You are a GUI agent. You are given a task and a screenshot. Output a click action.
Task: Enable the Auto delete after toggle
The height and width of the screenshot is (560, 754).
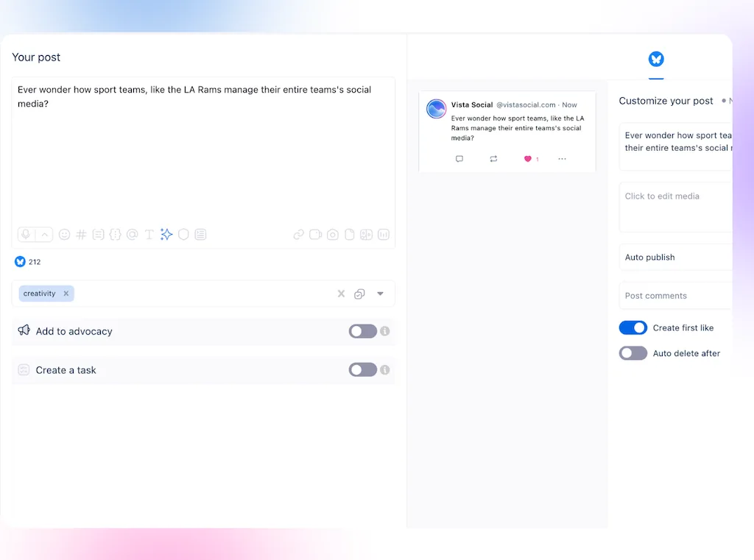pyautogui.click(x=633, y=353)
